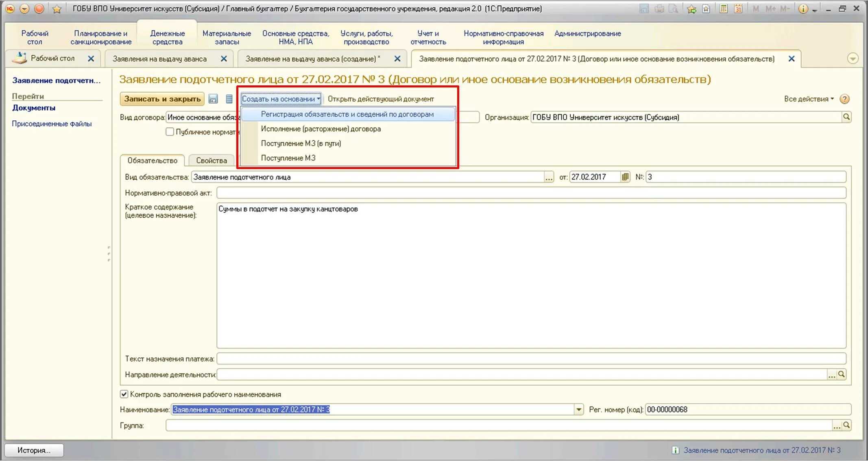Open the tabs list round arrow at far right
Viewport: 868px width, 461px height.
[x=853, y=59]
